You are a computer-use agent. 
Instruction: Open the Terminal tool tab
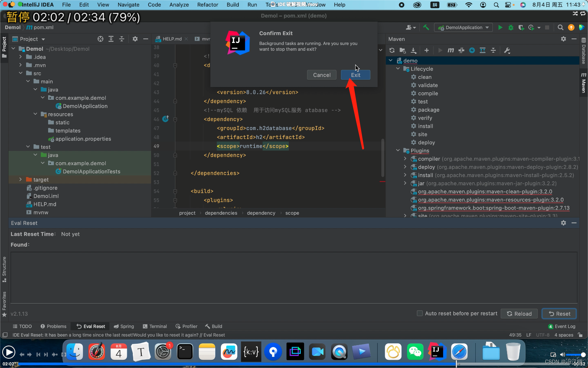[x=155, y=326]
